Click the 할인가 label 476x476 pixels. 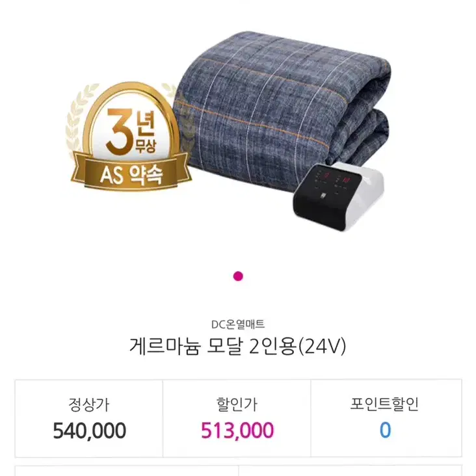237,404
